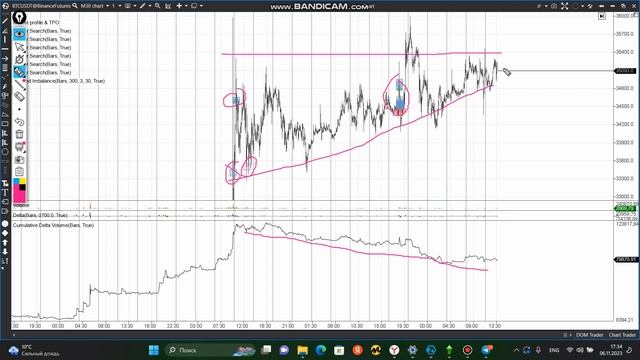
Task: Expand the crosshair dropdown arrow
Action: [x=186, y=6]
